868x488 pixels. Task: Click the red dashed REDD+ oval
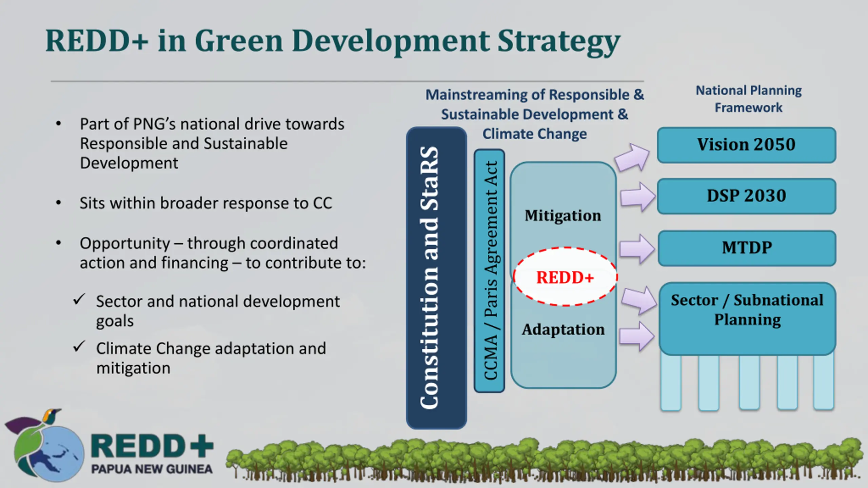tap(565, 277)
